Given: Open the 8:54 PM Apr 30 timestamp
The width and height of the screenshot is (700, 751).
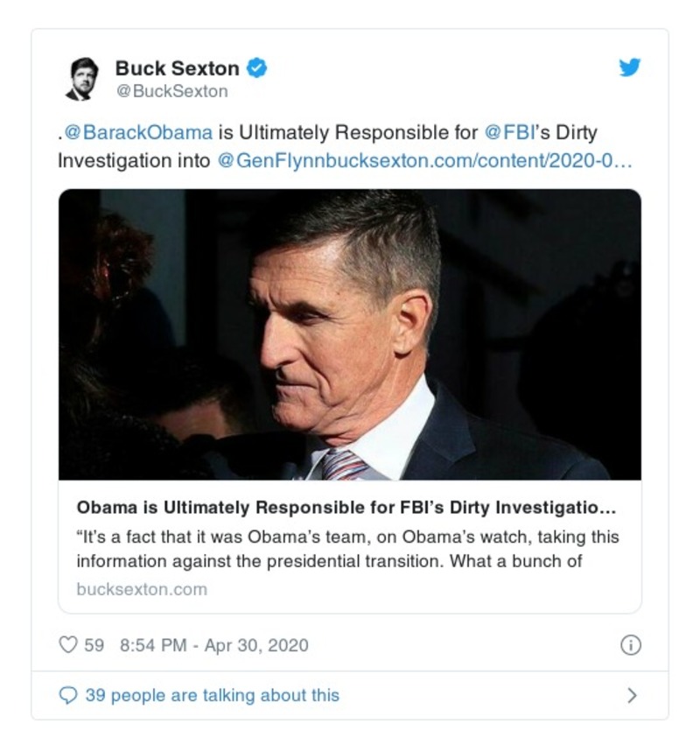Looking at the screenshot, I should pyautogui.click(x=213, y=645).
